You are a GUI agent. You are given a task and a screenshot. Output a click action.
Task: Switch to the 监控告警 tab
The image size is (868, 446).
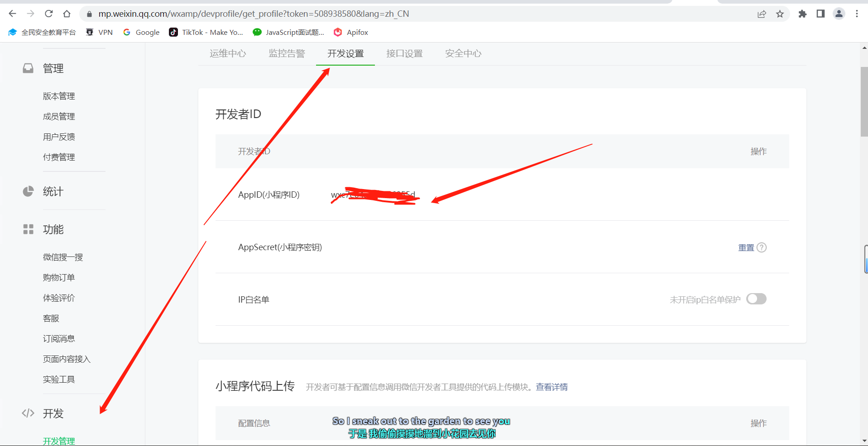click(x=287, y=53)
